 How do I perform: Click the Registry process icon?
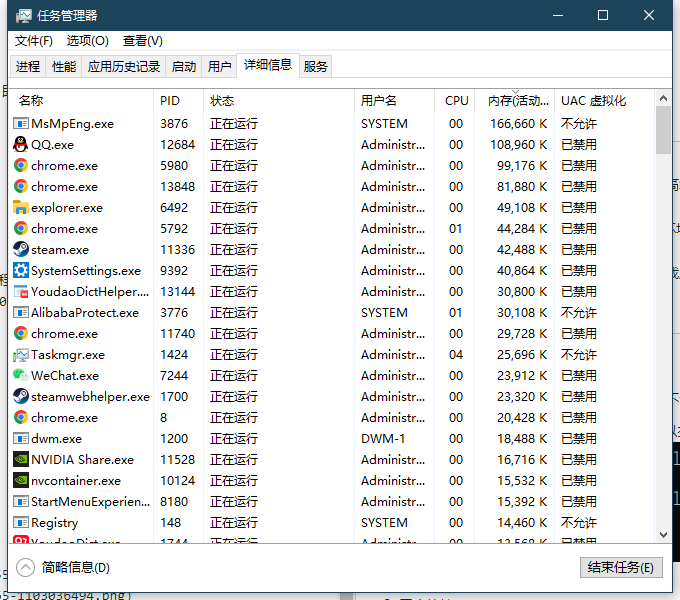20,522
